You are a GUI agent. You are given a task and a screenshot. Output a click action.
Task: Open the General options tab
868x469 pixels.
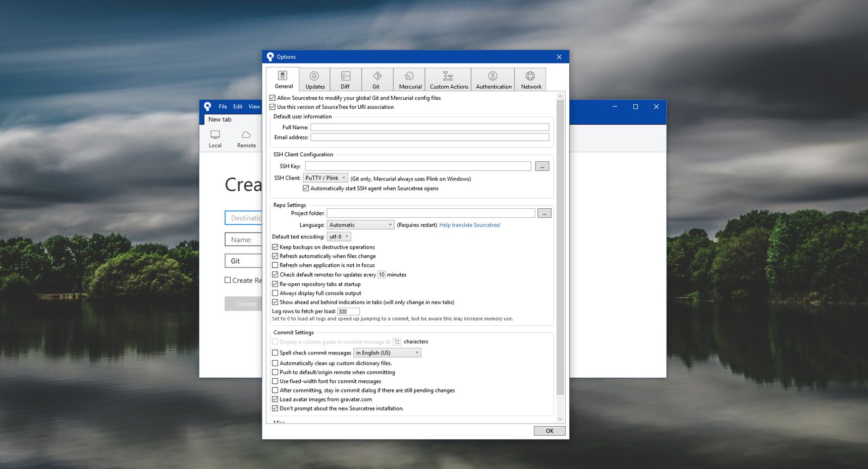pos(283,80)
